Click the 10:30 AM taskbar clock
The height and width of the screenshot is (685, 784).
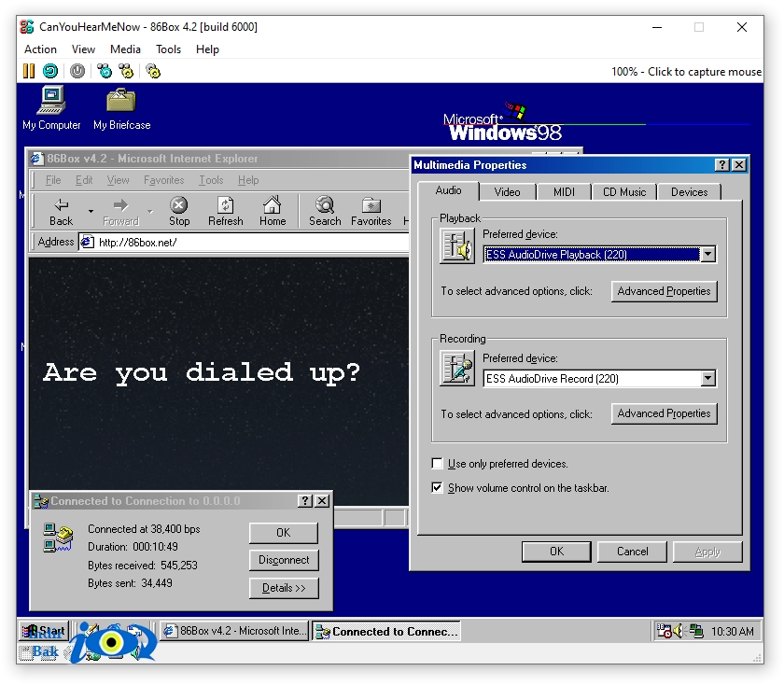click(732, 632)
